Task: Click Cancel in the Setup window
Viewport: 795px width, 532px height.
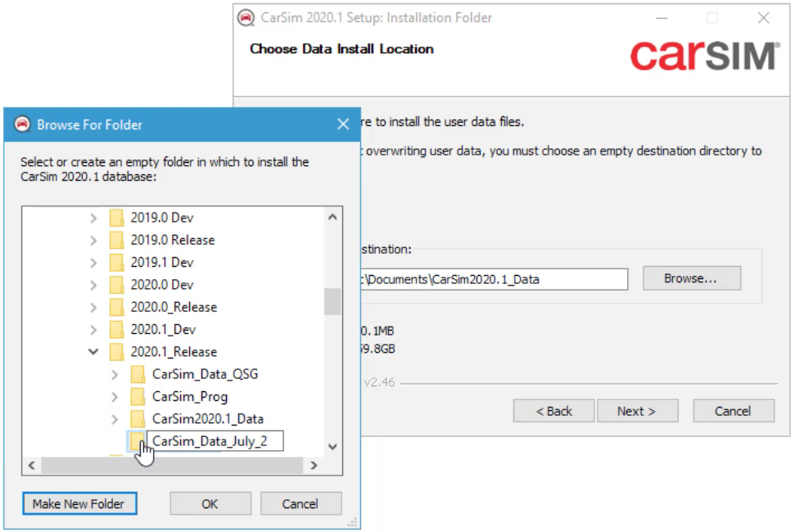Action: tap(733, 411)
